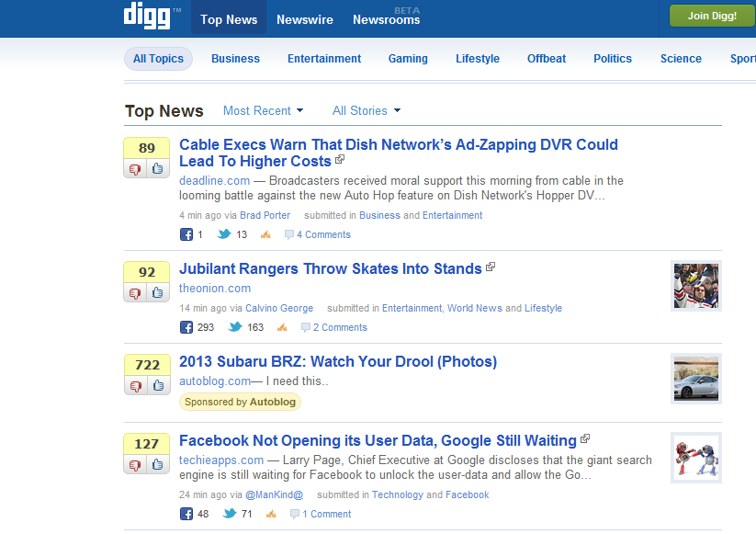
Task: Click the Jubilant Rangers story thumbnail
Action: coord(695,286)
